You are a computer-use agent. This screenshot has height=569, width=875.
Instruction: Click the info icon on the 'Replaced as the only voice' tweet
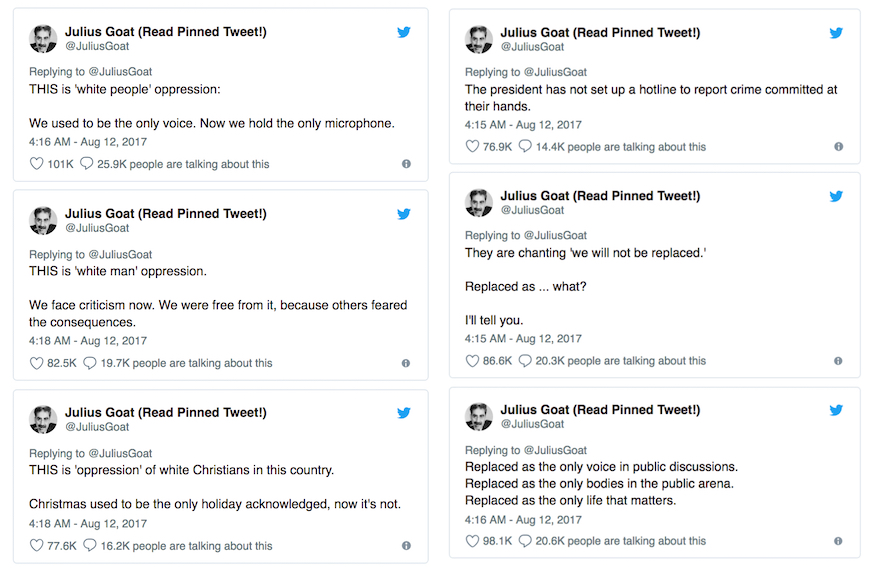pos(838,541)
